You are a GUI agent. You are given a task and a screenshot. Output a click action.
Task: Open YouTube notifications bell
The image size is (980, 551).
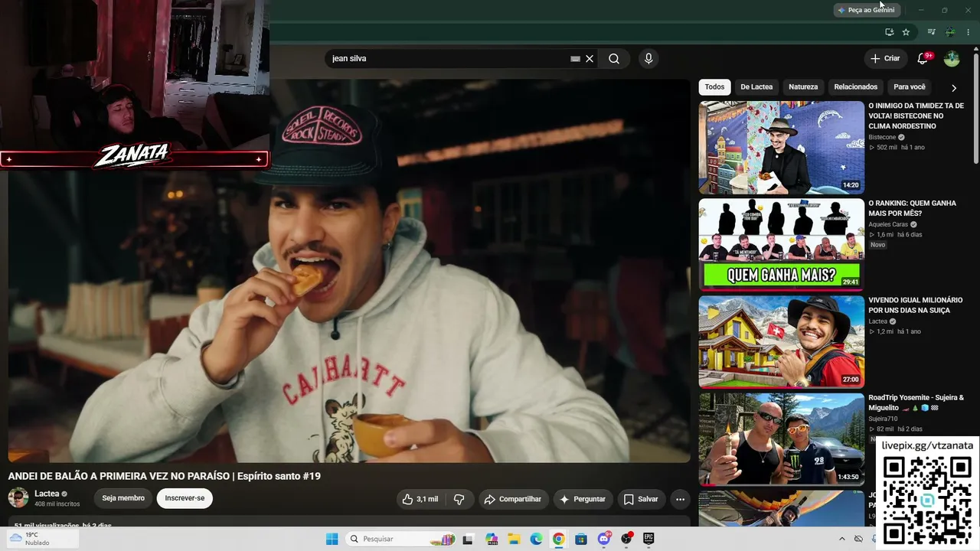[x=923, y=59]
